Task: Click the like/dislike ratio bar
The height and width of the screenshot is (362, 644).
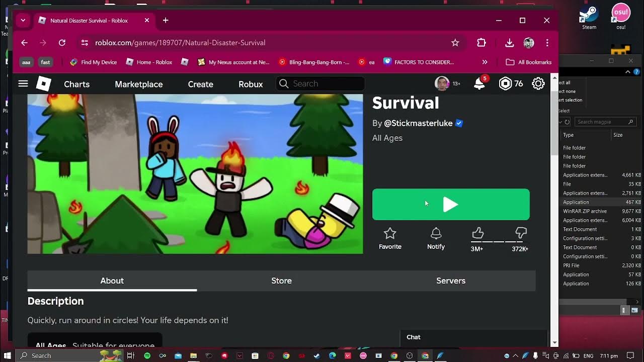Action: [499, 242]
